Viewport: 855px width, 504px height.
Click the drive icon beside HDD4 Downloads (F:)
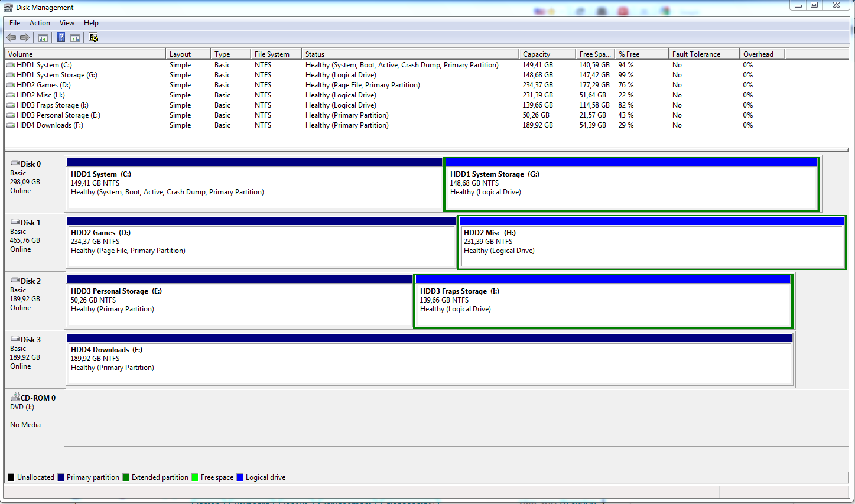click(11, 125)
